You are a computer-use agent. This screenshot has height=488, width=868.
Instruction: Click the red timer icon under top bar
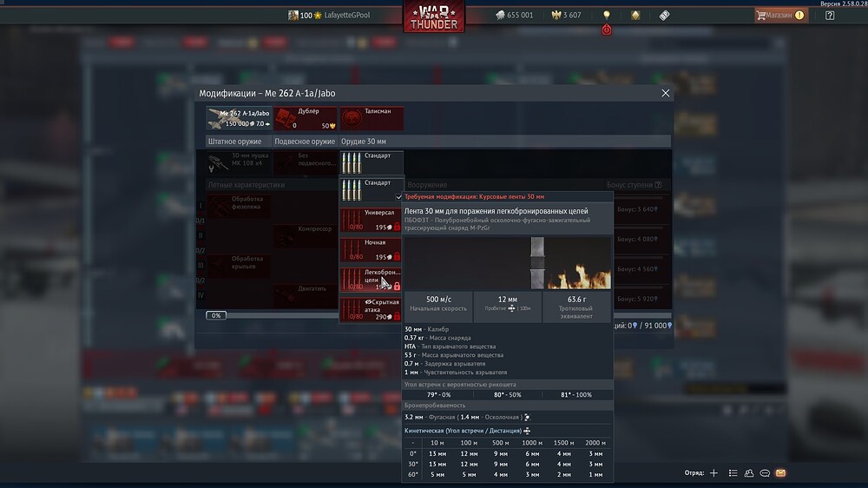607,30
